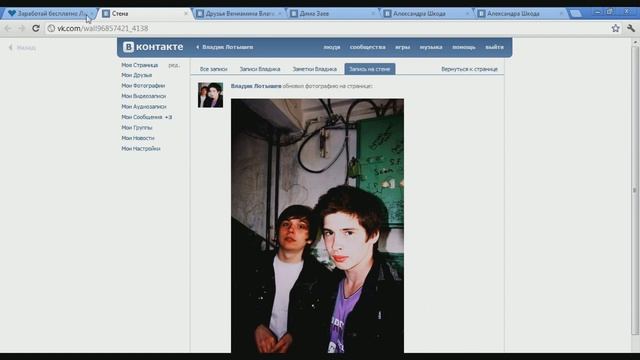This screenshot has width=640, height=360.
Task: Open Моя Страница in sidebar
Action: point(140,65)
